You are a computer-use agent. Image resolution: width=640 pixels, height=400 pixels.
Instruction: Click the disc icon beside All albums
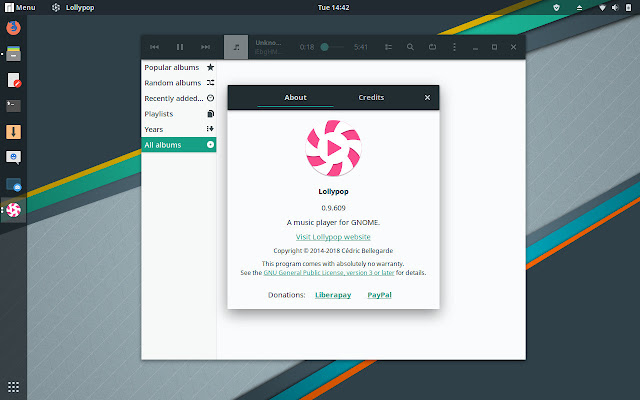(x=210, y=144)
